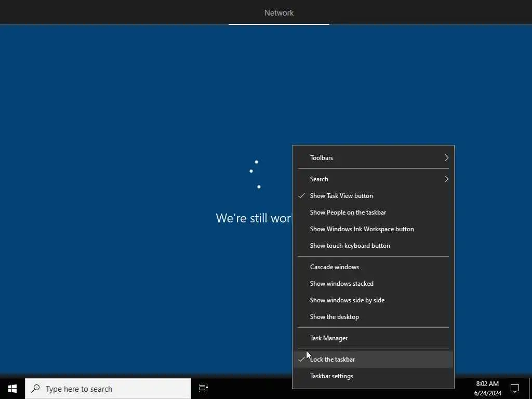This screenshot has height=399, width=532.
Task: Enable Show touch keyboard button
Action: [373, 246]
